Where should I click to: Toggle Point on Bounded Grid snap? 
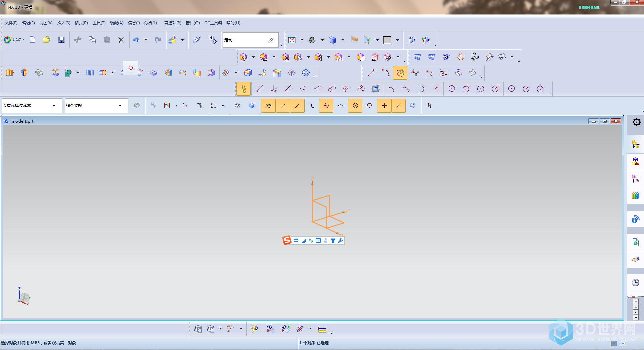(429, 106)
